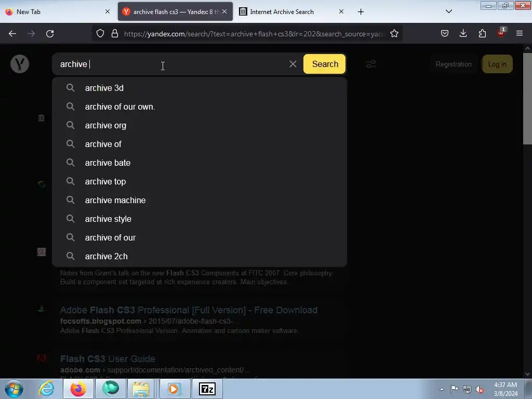Close the Internet Archive Search tab

[341, 11]
